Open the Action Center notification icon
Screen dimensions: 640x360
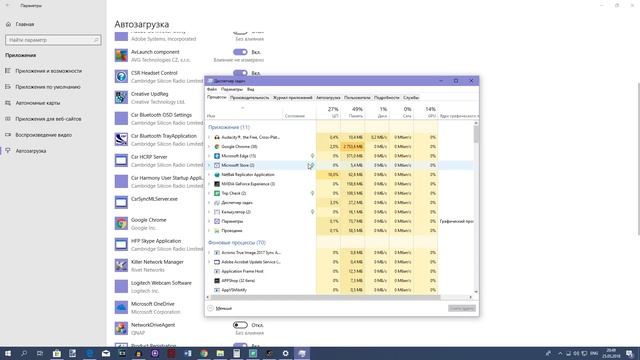click(630, 353)
